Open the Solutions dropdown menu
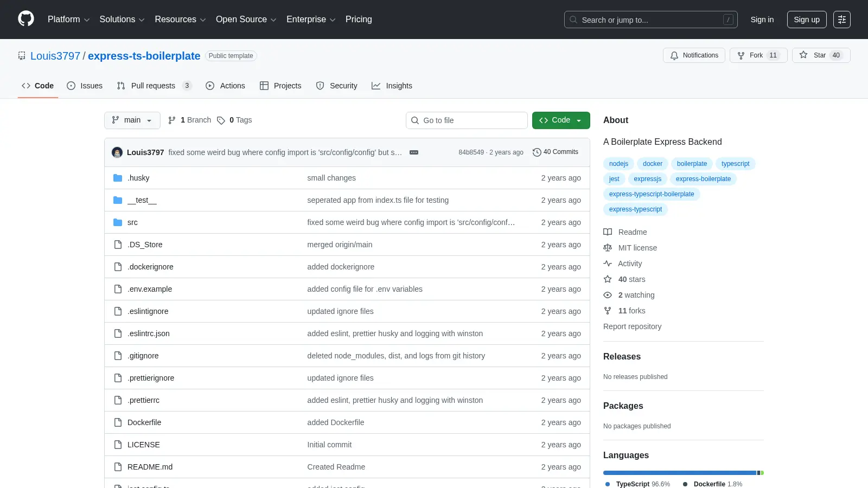868x488 pixels. 122,20
